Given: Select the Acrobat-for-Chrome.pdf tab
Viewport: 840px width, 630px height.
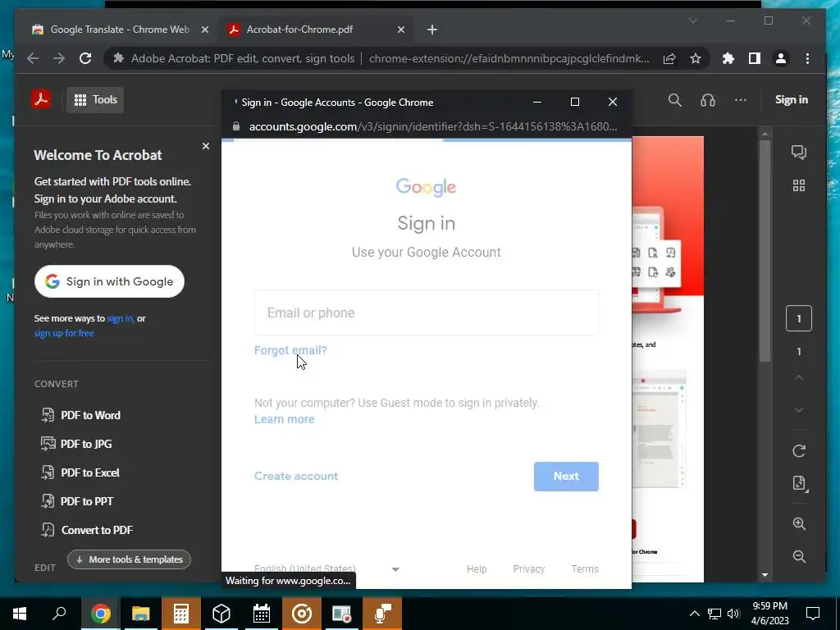Looking at the screenshot, I should [x=299, y=30].
